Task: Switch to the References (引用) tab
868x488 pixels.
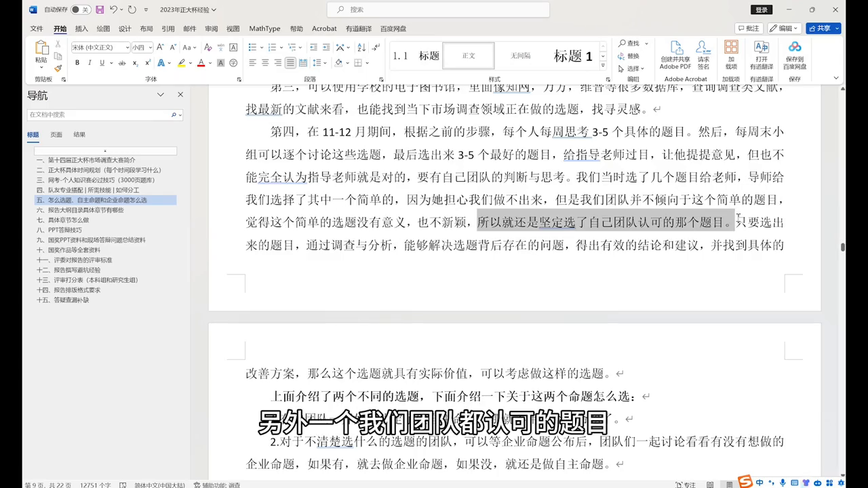Action: tap(168, 28)
